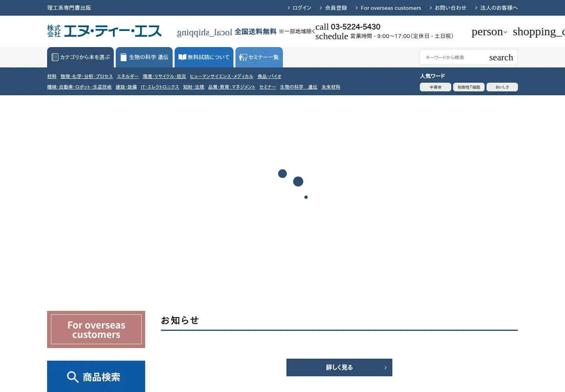This screenshot has width=565, height=392.
Task: Open the カテゴリから本を選ぶ tab
Action: (80, 57)
